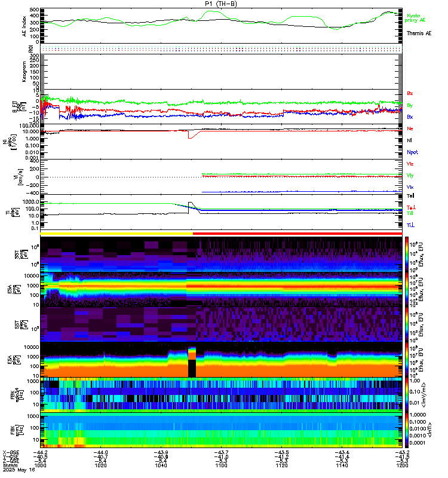
Task: Click the "1000" time tick label
Action: 40,465
